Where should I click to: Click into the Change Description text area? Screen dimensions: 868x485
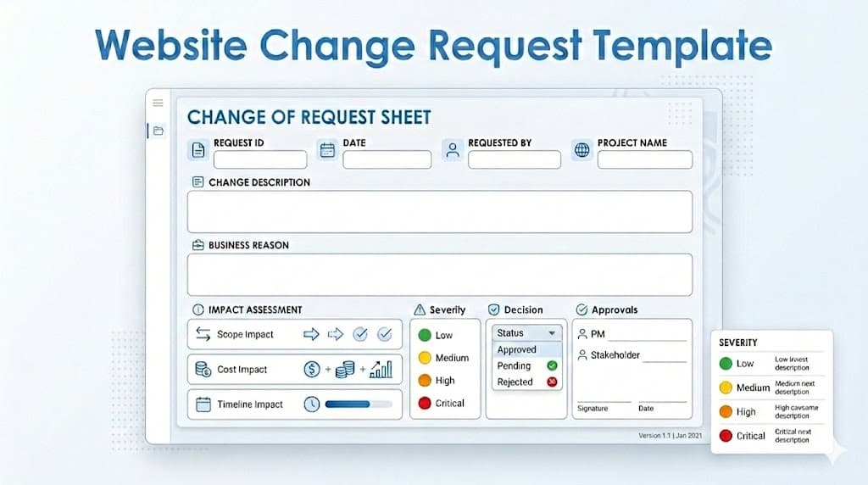click(x=440, y=211)
